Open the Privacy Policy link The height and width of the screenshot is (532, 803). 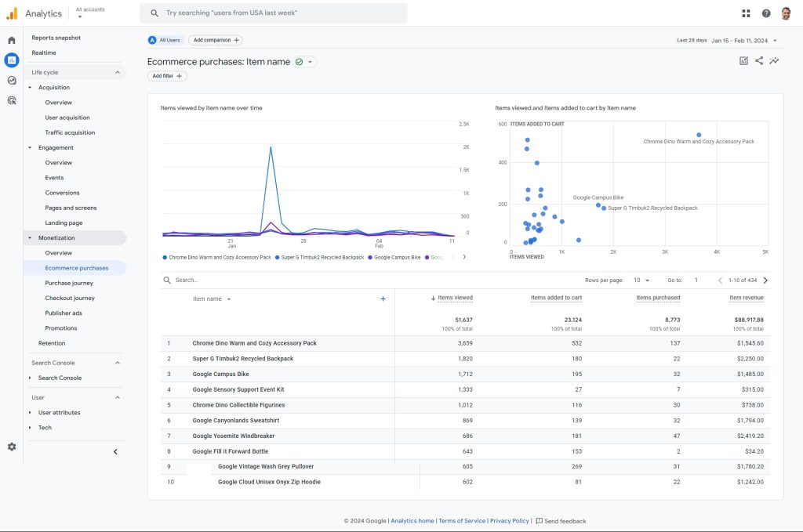[510, 521]
